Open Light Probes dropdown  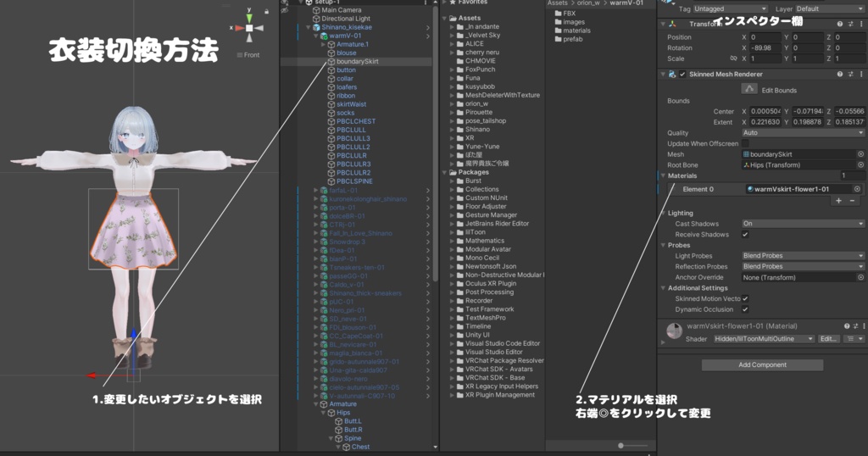coord(803,256)
